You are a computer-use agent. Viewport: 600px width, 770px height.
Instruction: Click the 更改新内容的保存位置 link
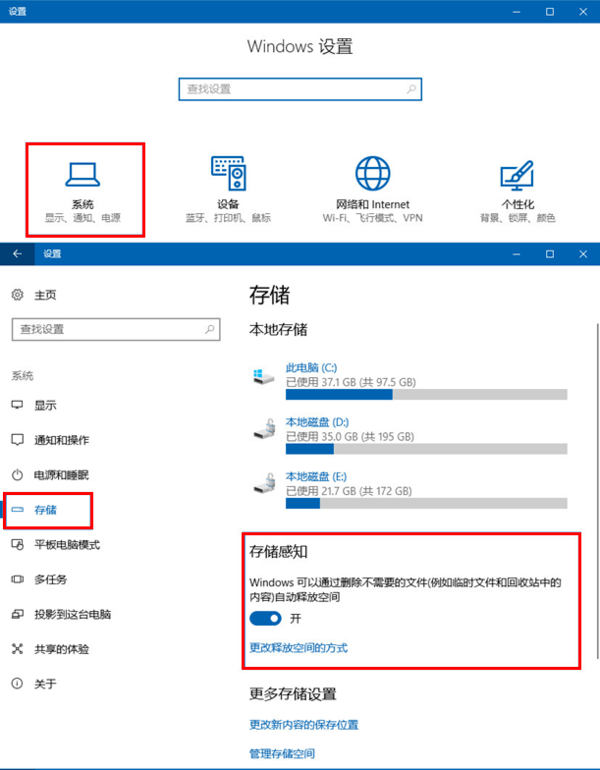coord(303,724)
